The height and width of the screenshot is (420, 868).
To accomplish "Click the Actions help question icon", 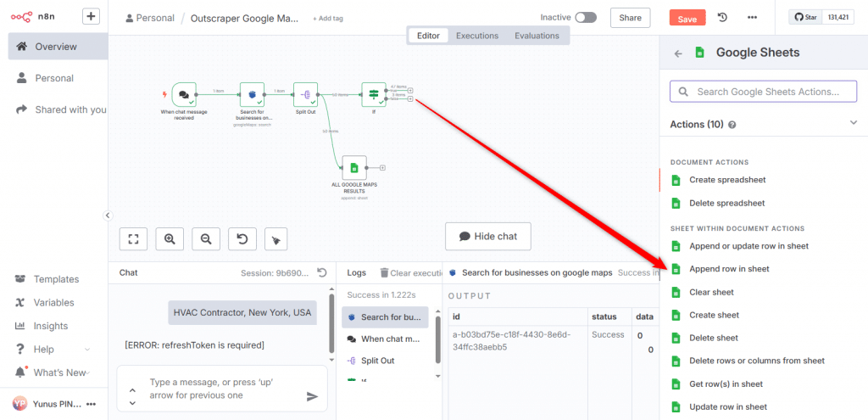I will click(732, 126).
